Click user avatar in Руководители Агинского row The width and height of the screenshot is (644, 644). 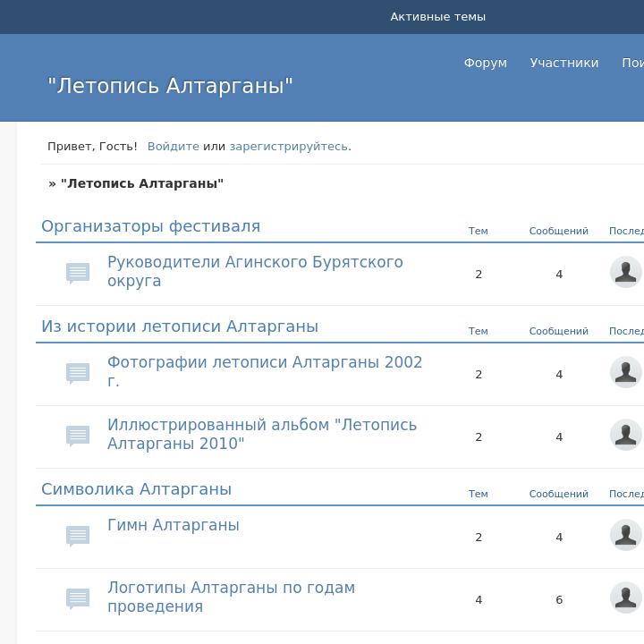626,272
